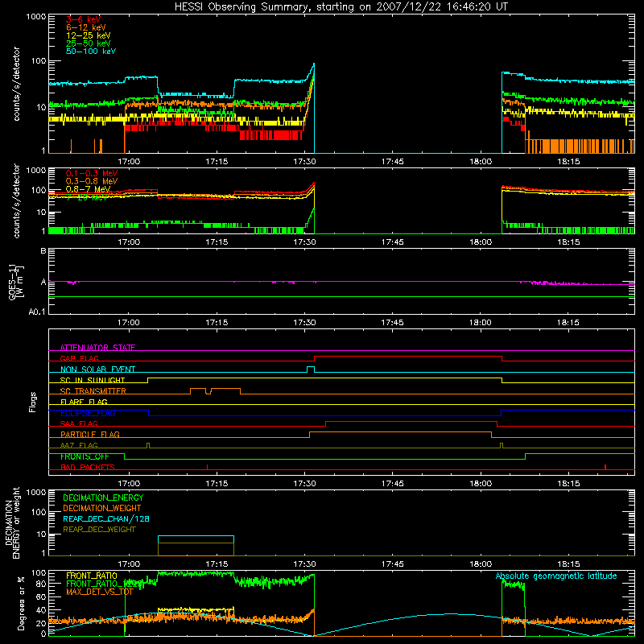This screenshot has width=644, height=644.
Task: Click the NON_SOLAR_EVENT pulse near 17:30
Action: pyautogui.click(x=311, y=369)
